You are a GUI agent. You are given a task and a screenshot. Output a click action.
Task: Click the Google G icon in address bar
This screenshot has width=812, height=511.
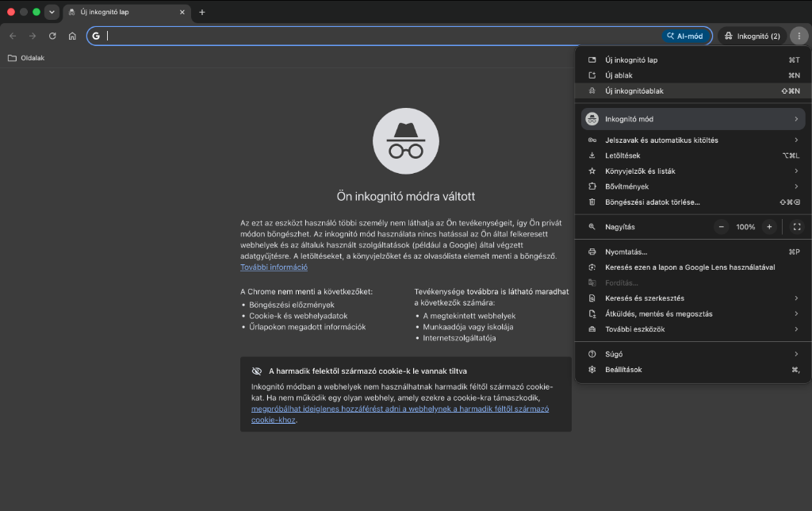96,36
